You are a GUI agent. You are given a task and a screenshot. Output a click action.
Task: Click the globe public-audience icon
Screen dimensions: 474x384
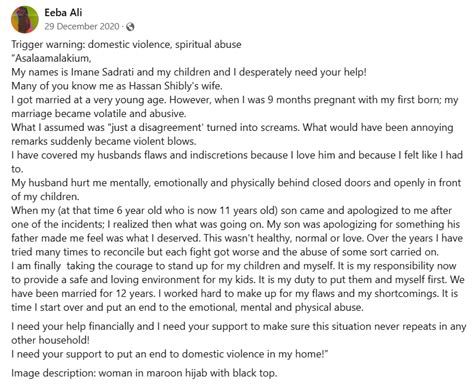(130, 27)
